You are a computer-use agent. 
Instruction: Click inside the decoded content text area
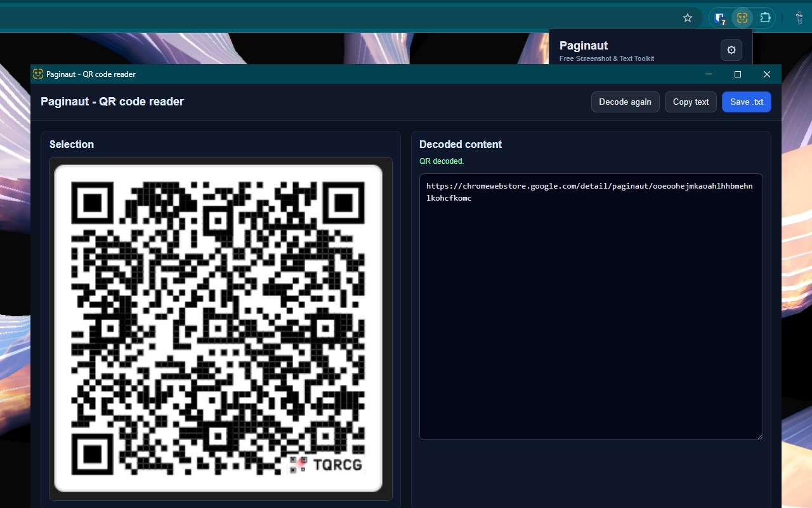pos(591,306)
